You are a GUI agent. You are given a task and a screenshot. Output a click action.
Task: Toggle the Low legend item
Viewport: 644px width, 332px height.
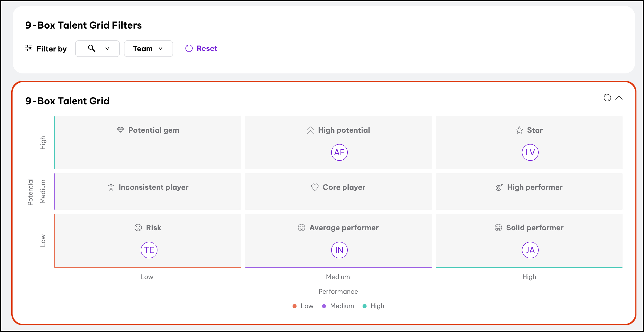[x=303, y=306]
